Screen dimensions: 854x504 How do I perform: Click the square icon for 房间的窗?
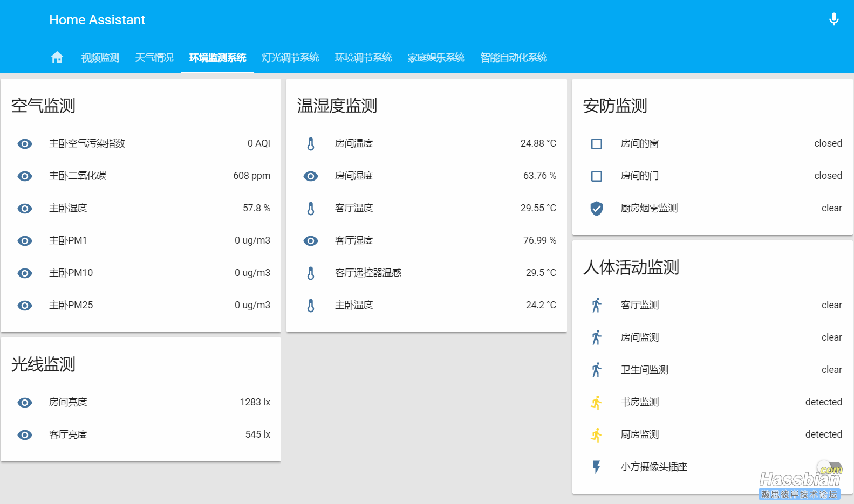(597, 144)
